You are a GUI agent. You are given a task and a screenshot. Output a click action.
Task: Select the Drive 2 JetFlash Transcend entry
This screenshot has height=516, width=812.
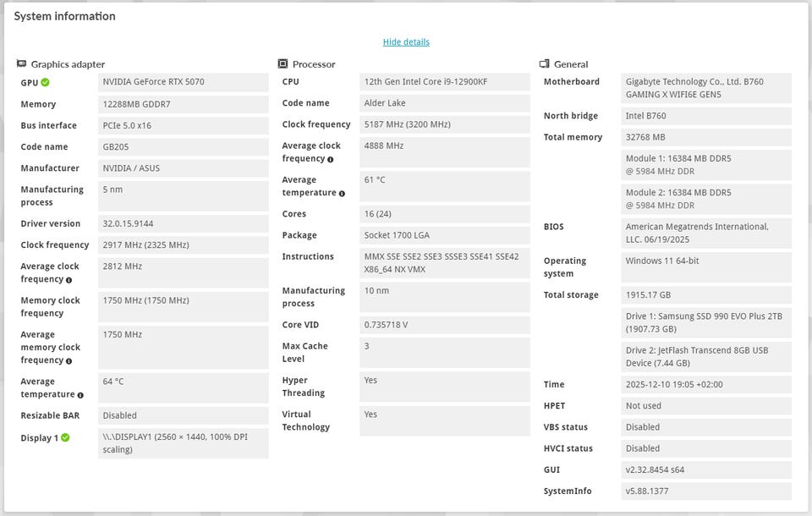click(x=706, y=357)
